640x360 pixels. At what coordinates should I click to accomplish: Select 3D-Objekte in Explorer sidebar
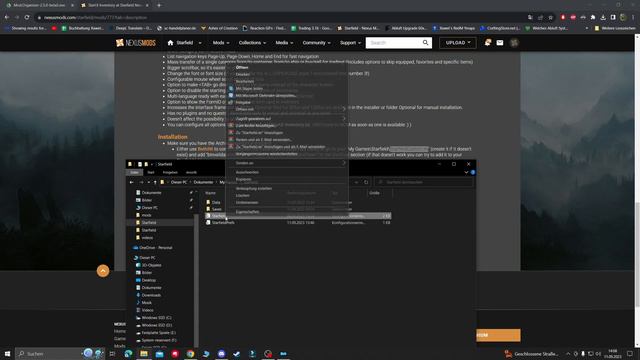pos(151,265)
